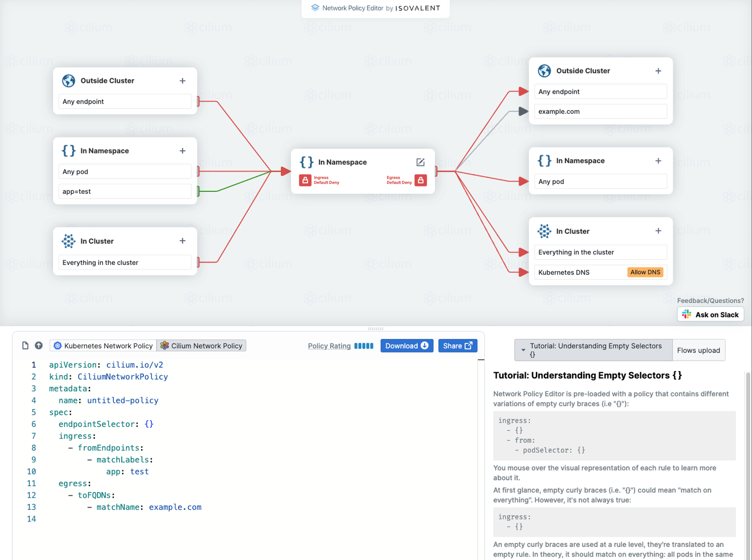Click code line 12 toFQDNs
752x560 pixels.
(x=92, y=495)
